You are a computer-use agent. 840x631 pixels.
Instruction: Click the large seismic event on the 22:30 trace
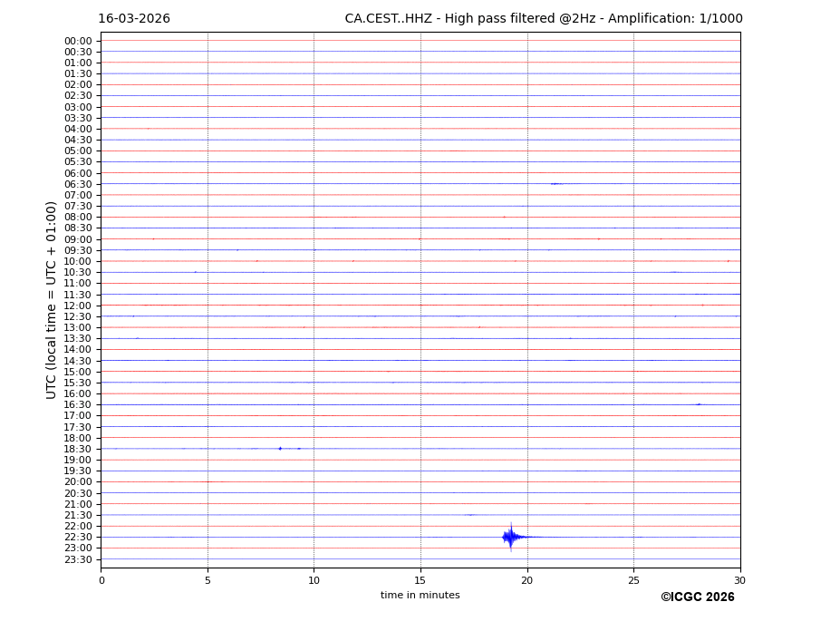click(510, 537)
